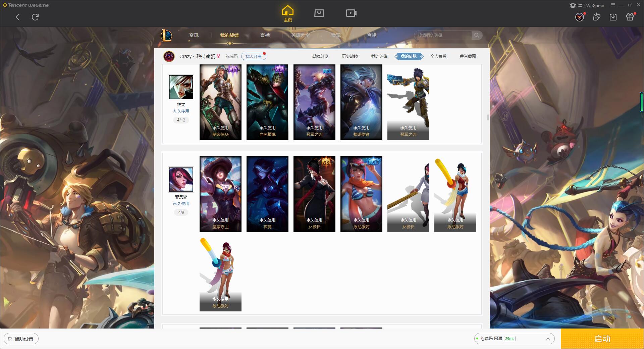Switch to the 英雄大全 tab
Viewport: 644px width, 349px height.
tap(301, 35)
